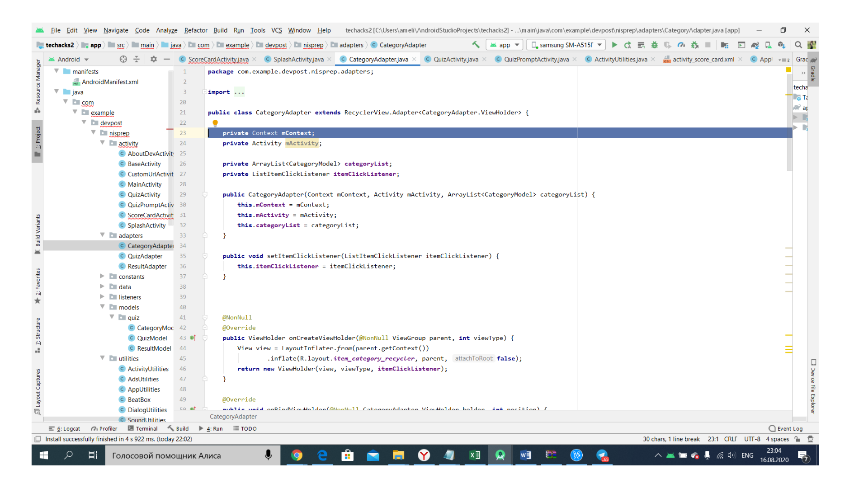Open project panel settings gear
Screen dimensions: 868x488
(x=154, y=59)
